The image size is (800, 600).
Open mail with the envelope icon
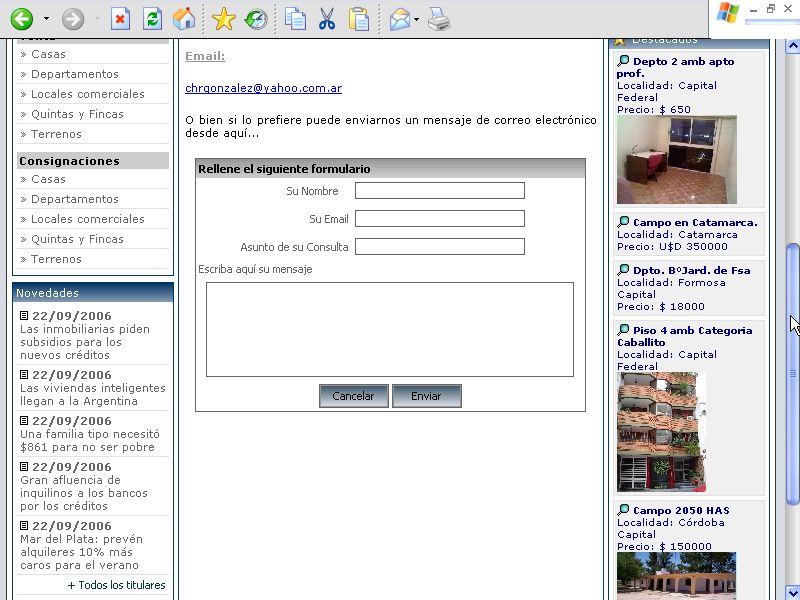(400, 19)
